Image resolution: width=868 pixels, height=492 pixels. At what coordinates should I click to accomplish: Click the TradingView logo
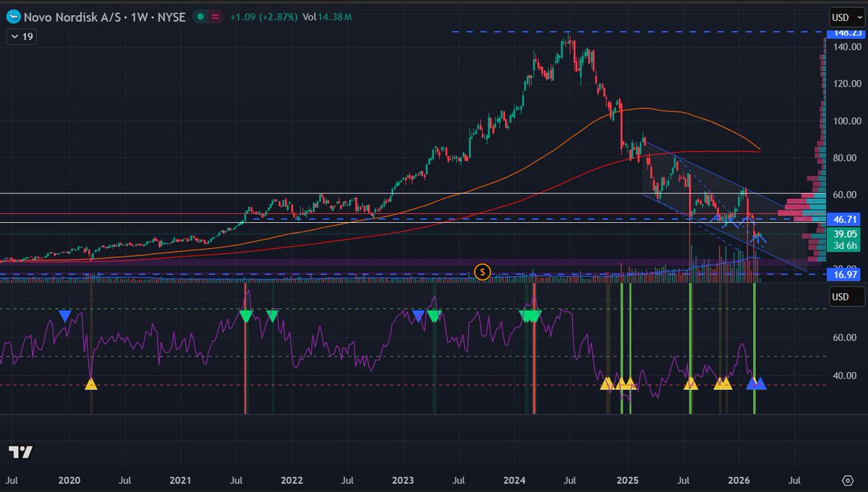pyautogui.click(x=21, y=453)
